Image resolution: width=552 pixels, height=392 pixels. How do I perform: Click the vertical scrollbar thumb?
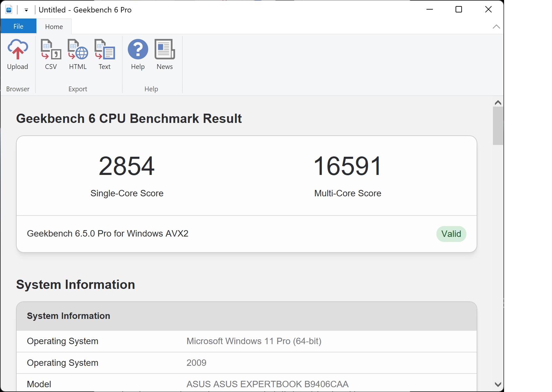click(498, 126)
